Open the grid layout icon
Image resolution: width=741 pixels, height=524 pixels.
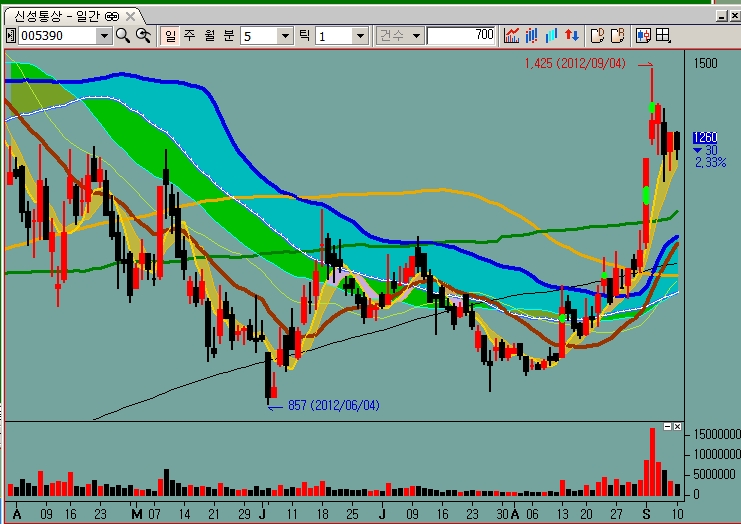pos(663,35)
